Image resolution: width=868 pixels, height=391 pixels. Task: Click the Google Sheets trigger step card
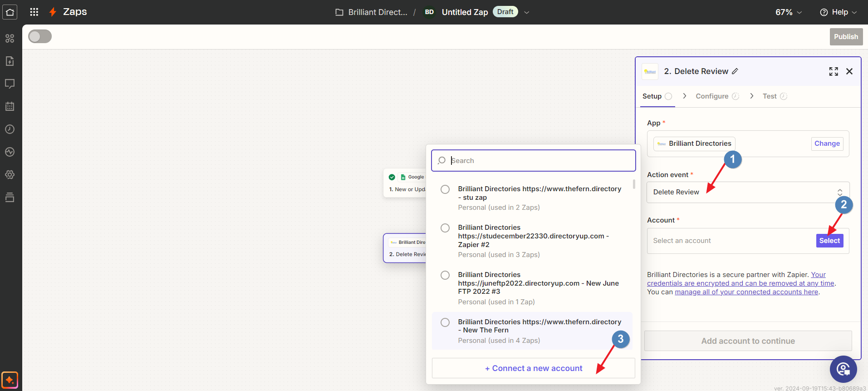(x=405, y=183)
